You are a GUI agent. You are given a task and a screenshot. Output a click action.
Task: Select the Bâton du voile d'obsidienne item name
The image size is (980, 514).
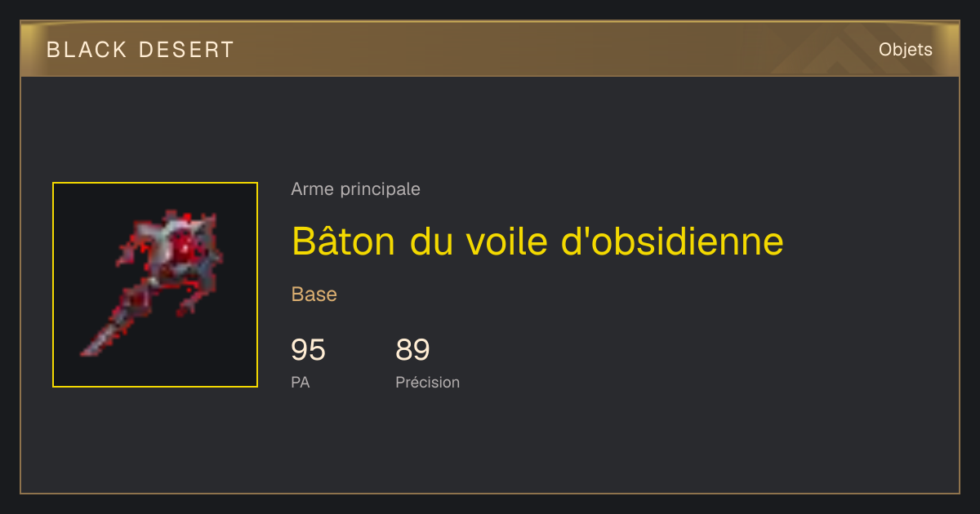click(537, 241)
